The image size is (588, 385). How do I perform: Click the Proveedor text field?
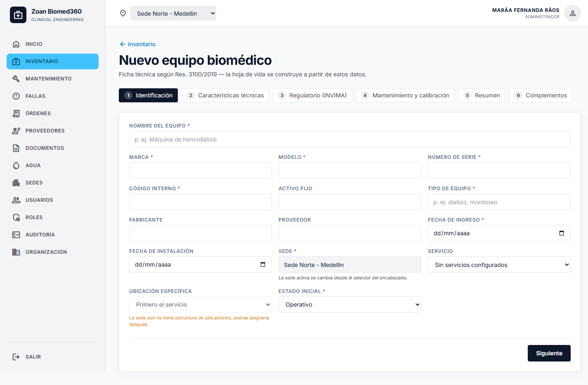[x=350, y=233]
